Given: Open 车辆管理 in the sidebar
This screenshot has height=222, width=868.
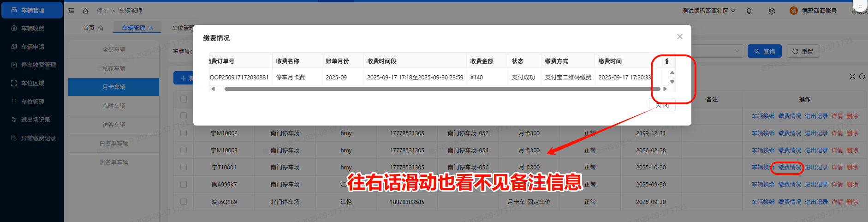Looking at the screenshot, I should point(32,10).
